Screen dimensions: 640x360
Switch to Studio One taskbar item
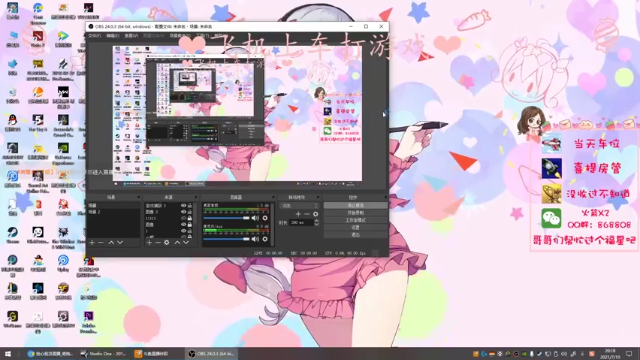[x=103, y=353]
